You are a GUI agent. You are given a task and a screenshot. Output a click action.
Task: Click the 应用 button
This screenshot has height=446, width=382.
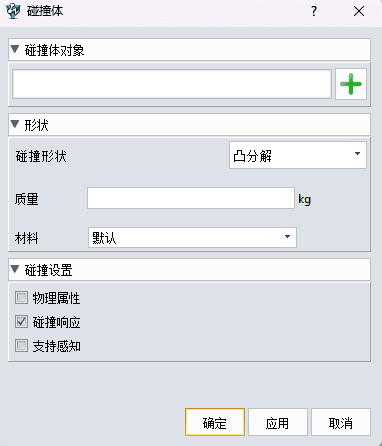coord(278,422)
